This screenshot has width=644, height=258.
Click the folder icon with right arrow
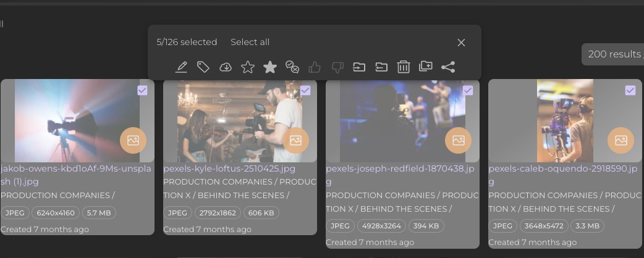point(359,67)
